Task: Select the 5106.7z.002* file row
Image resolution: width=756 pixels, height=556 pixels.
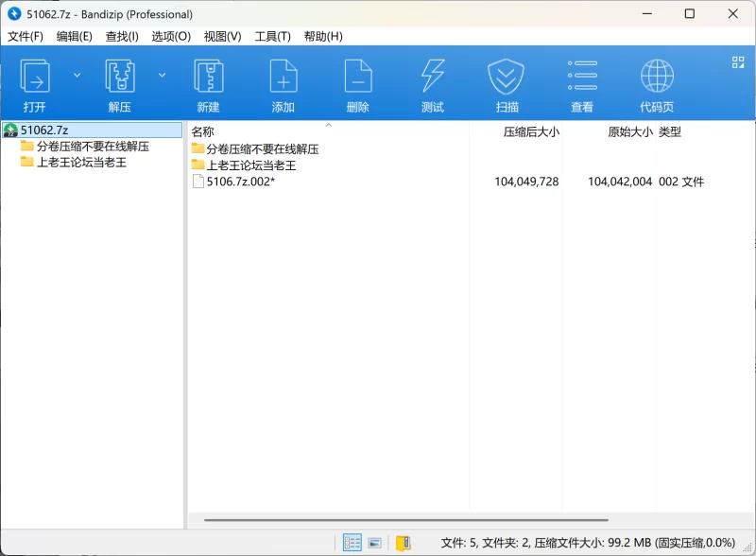Action: pyautogui.click(x=448, y=182)
